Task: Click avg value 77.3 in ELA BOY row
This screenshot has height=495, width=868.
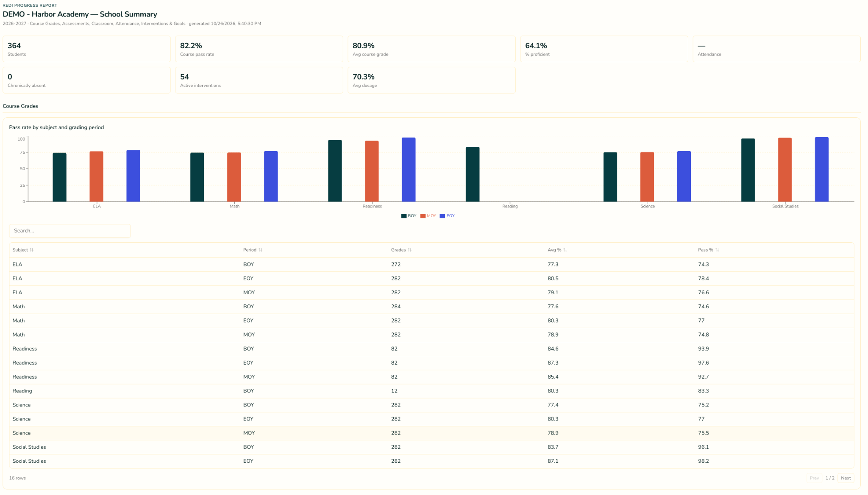Action: pos(553,264)
